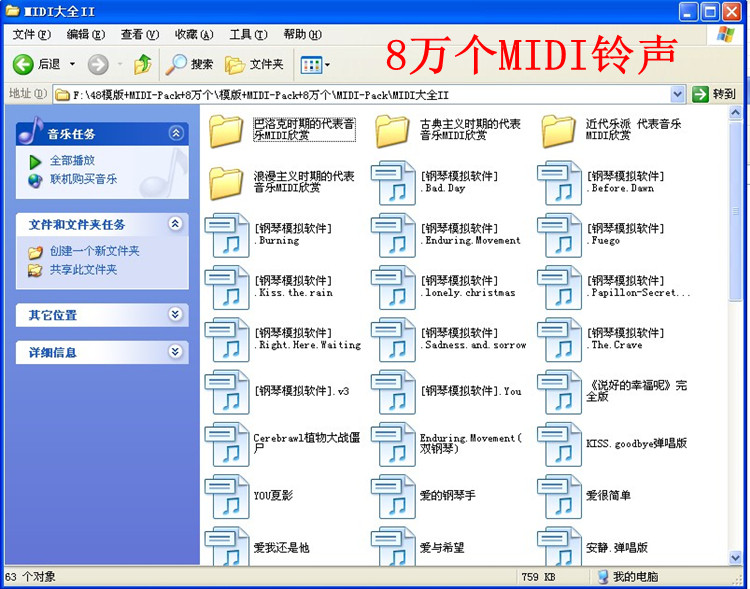This screenshot has width=750, height=589.
Task: Open the 浪漫主义时期的代表音乐MIDI欣赏 folder icon
Action: click(x=226, y=183)
